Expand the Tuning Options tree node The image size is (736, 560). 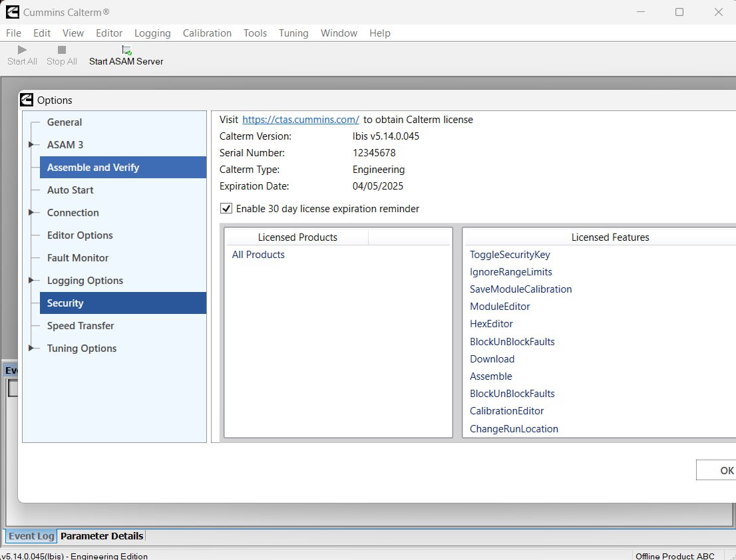[31, 348]
